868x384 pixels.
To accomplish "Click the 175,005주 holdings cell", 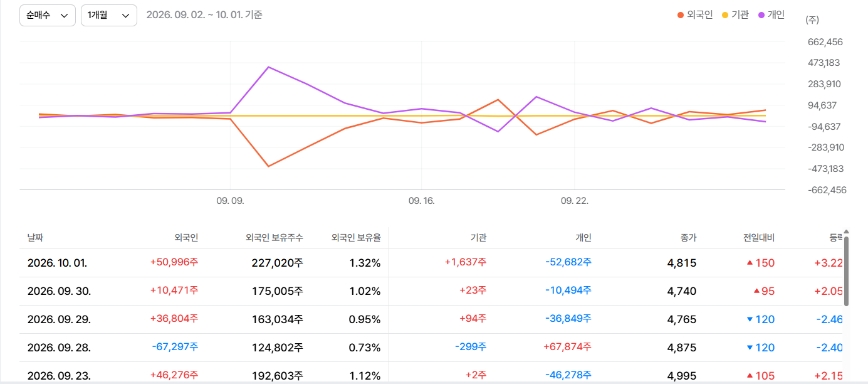I will [x=278, y=291].
